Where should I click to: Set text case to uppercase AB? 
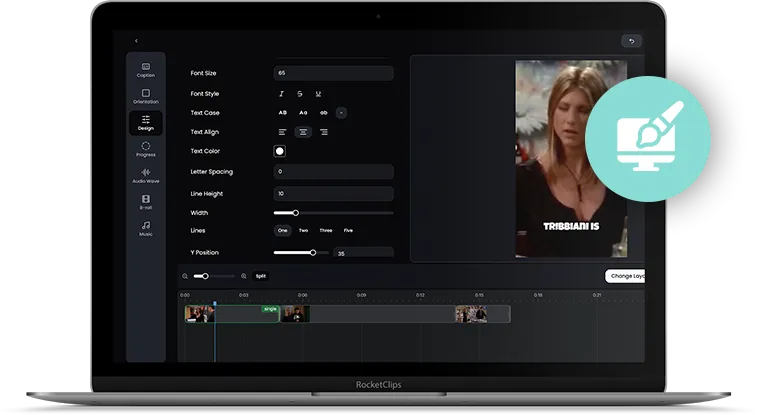283,113
